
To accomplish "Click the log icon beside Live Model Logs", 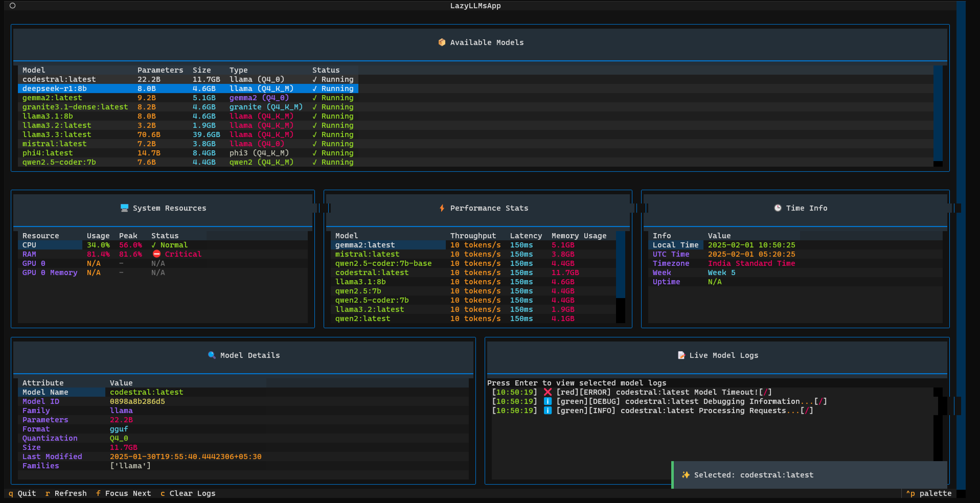I will coord(680,355).
